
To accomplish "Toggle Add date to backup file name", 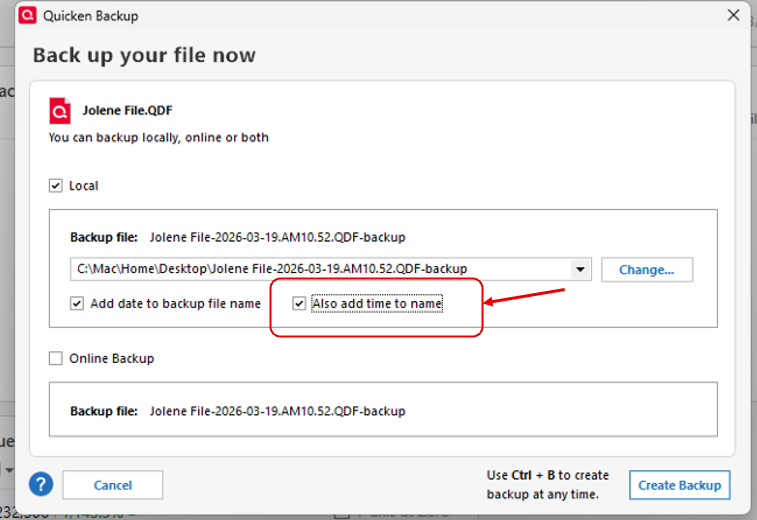I will (x=77, y=303).
